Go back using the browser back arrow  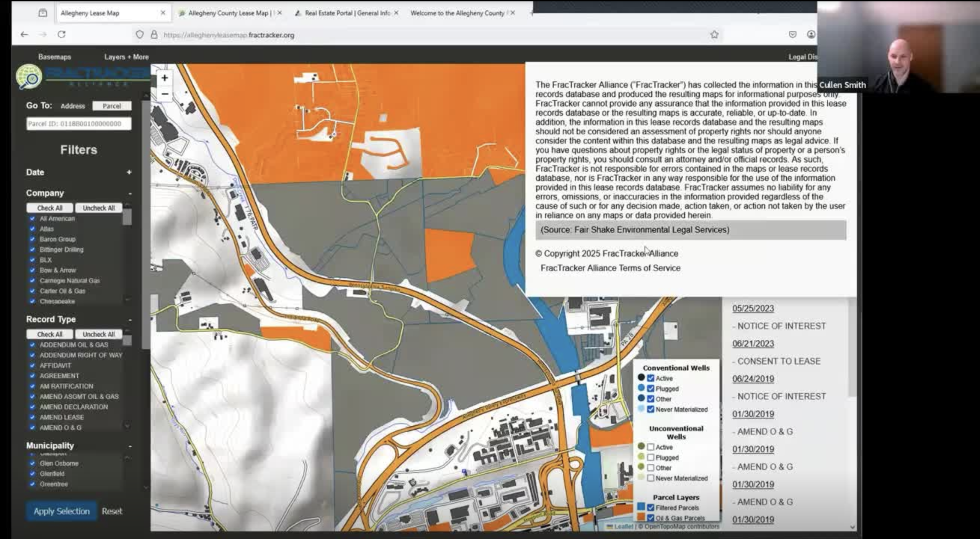click(24, 34)
